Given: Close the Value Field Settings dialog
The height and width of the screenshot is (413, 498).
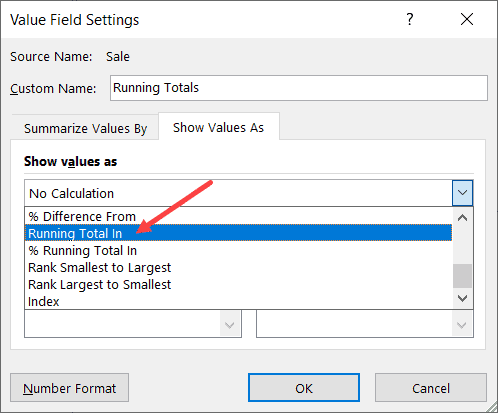Looking at the screenshot, I should point(467,19).
